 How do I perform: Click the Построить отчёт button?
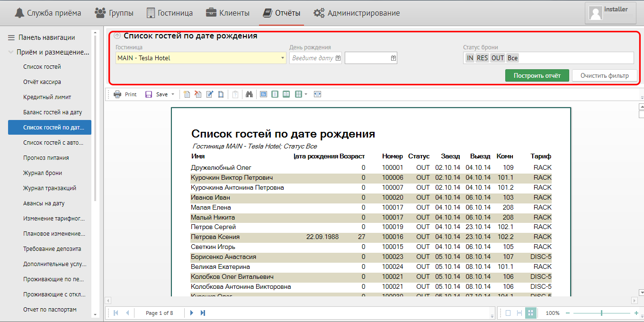[537, 75]
